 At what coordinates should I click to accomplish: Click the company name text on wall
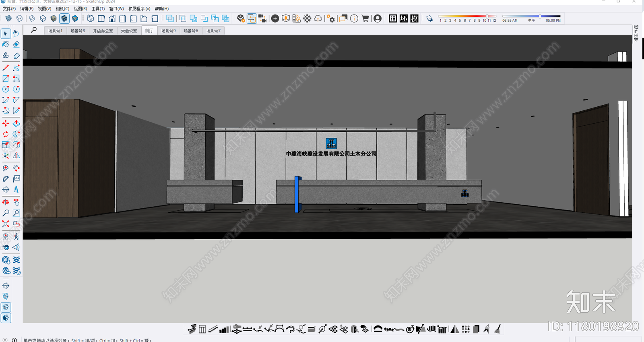[331, 153]
